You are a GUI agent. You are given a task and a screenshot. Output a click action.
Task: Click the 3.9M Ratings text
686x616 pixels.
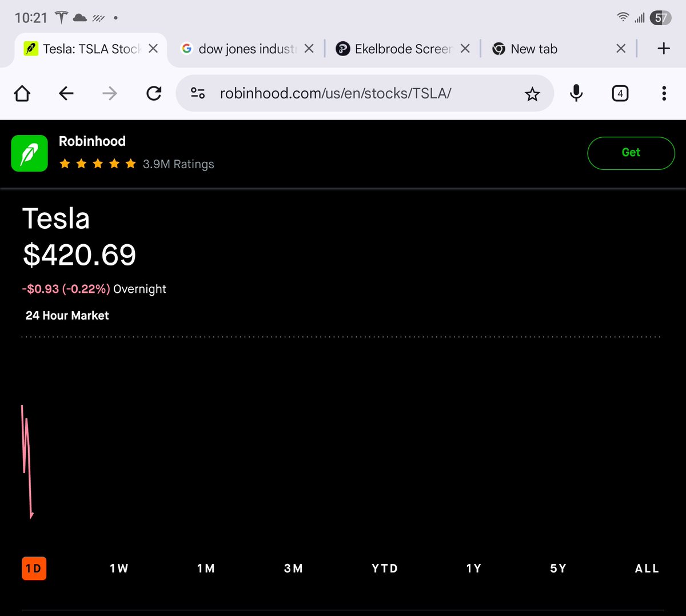pyautogui.click(x=178, y=164)
